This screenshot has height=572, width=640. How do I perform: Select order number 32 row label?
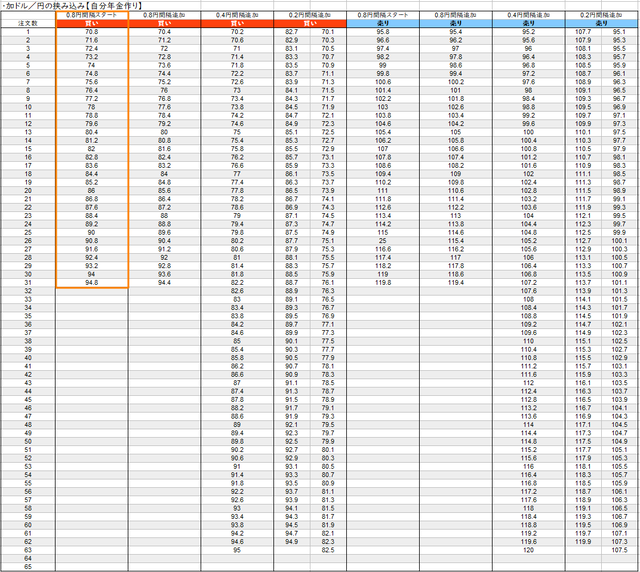click(x=28, y=291)
